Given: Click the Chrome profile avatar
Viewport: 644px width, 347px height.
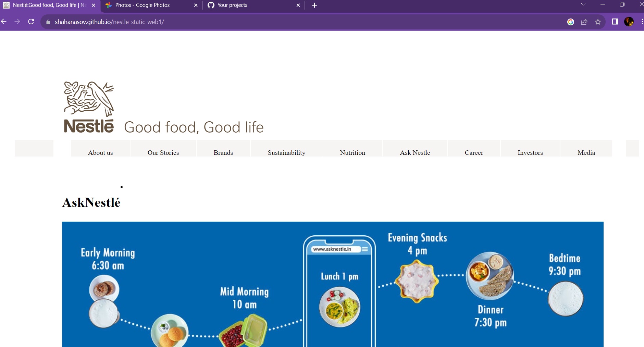Looking at the screenshot, I should 629,22.
